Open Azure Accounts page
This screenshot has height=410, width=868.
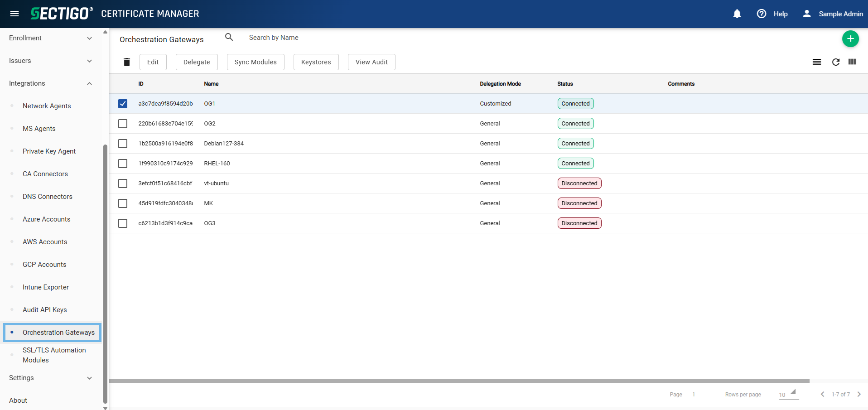[46, 219]
